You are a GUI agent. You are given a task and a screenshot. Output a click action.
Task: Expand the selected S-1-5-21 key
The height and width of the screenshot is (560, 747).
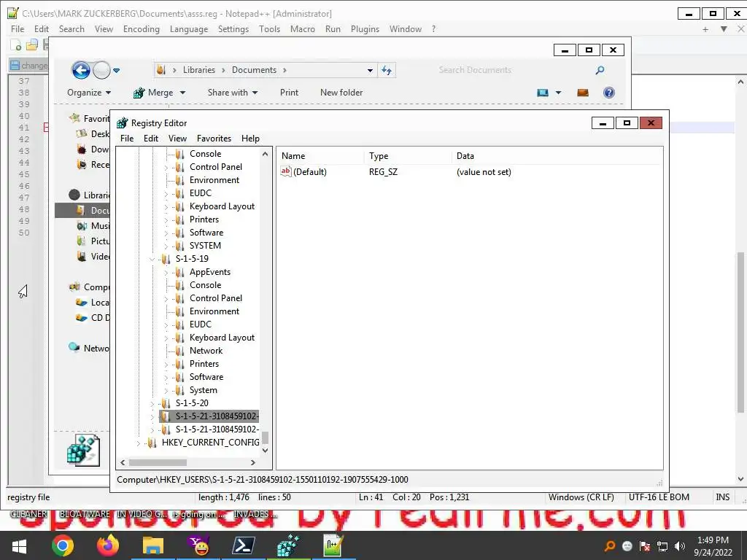152,416
